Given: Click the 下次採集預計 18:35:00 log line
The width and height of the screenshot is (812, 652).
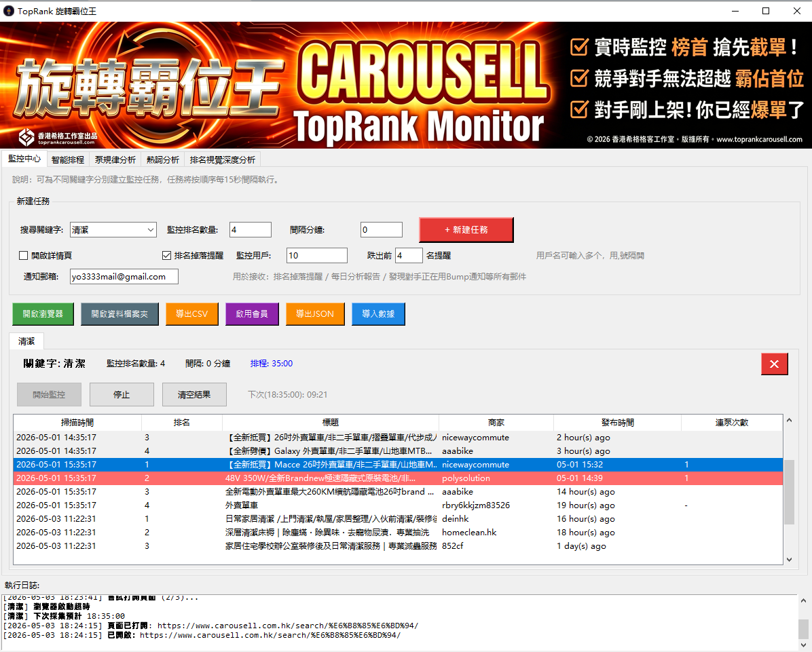Looking at the screenshot, I should pos(64,616).
